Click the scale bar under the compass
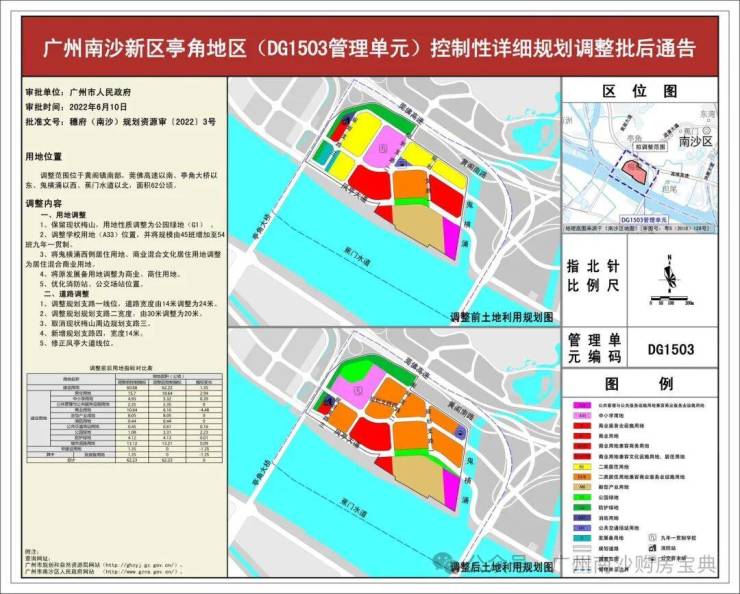 pos(671,300)
